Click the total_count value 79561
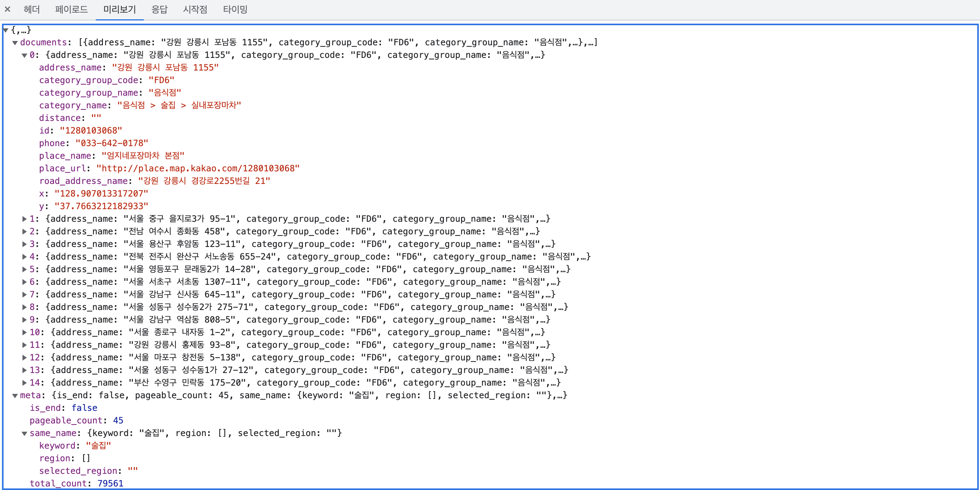 (110, 483)
